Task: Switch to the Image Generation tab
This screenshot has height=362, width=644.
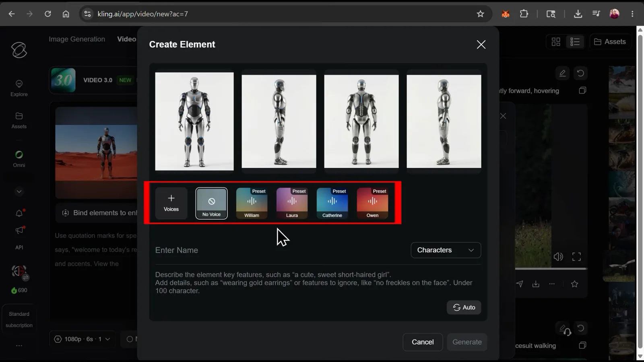Action: [77, 39]
